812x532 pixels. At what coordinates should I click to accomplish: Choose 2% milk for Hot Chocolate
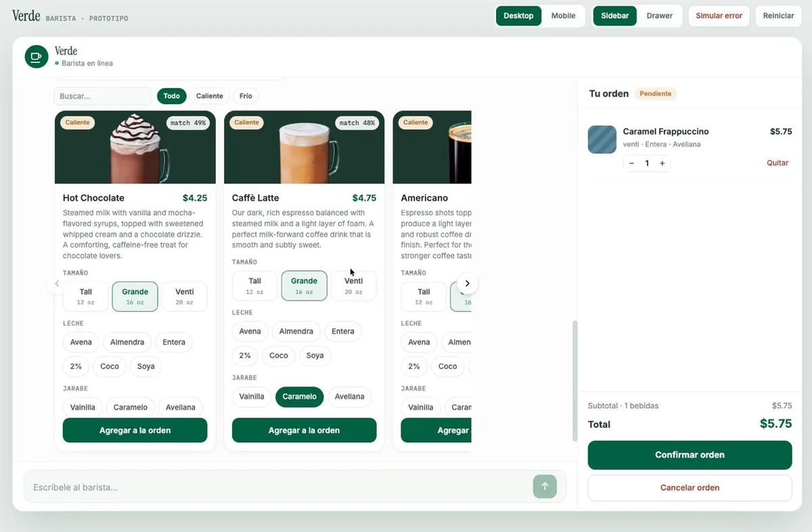pyautogui.click(x=76, y=367)
